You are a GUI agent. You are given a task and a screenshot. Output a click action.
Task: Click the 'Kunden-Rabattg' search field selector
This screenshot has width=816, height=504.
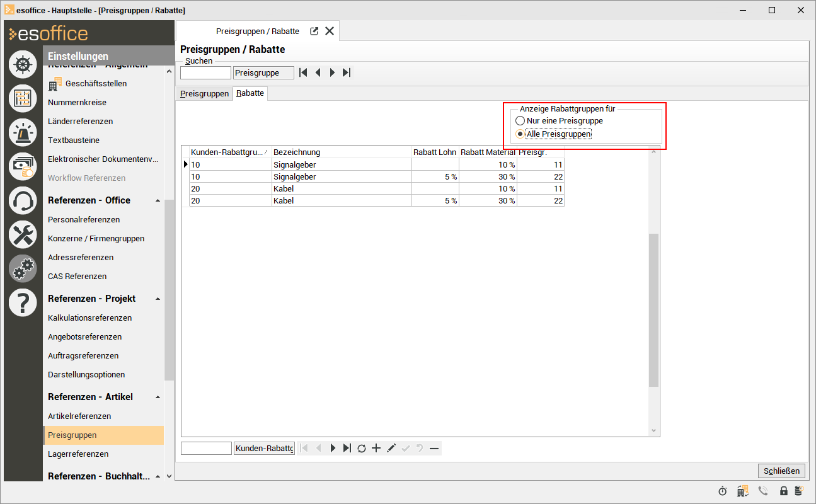click(264, 448)
